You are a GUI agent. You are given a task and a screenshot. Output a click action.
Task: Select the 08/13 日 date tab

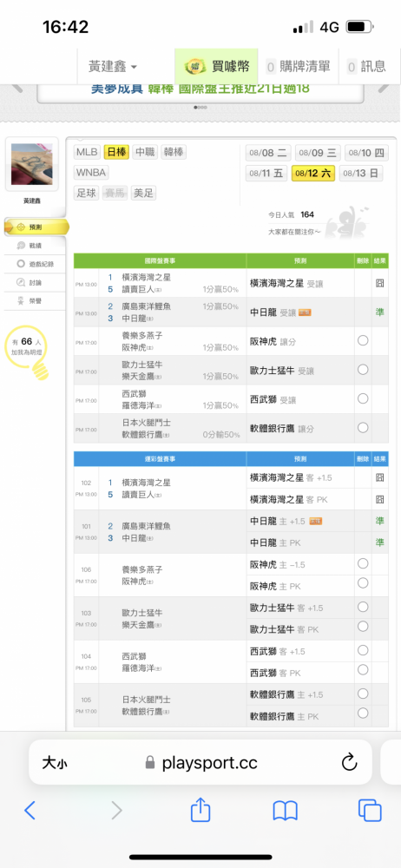[x=361, y=174]
